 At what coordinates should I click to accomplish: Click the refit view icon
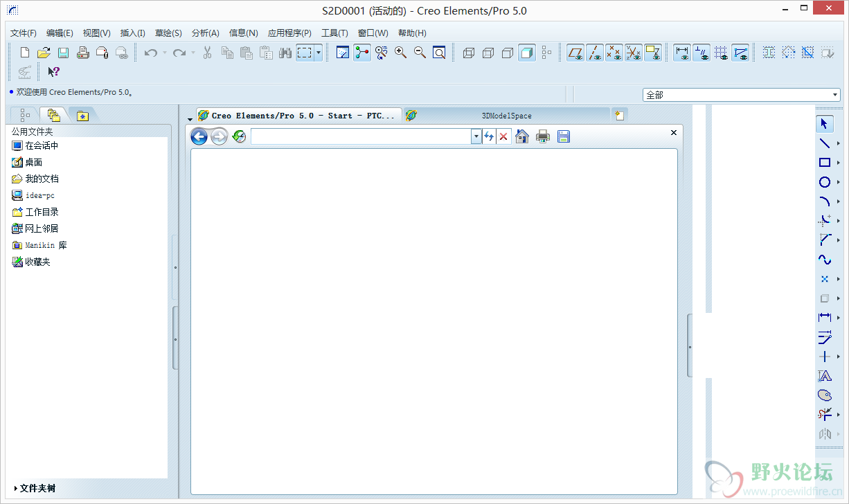pyautogui.click(x=439, y=53)
